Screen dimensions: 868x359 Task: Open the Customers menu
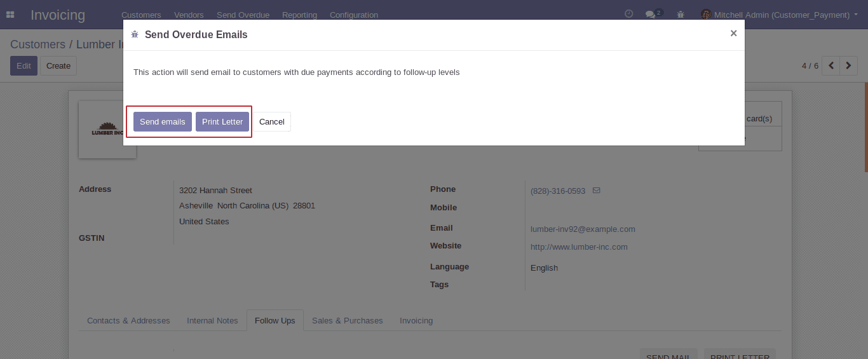[141, 15]
